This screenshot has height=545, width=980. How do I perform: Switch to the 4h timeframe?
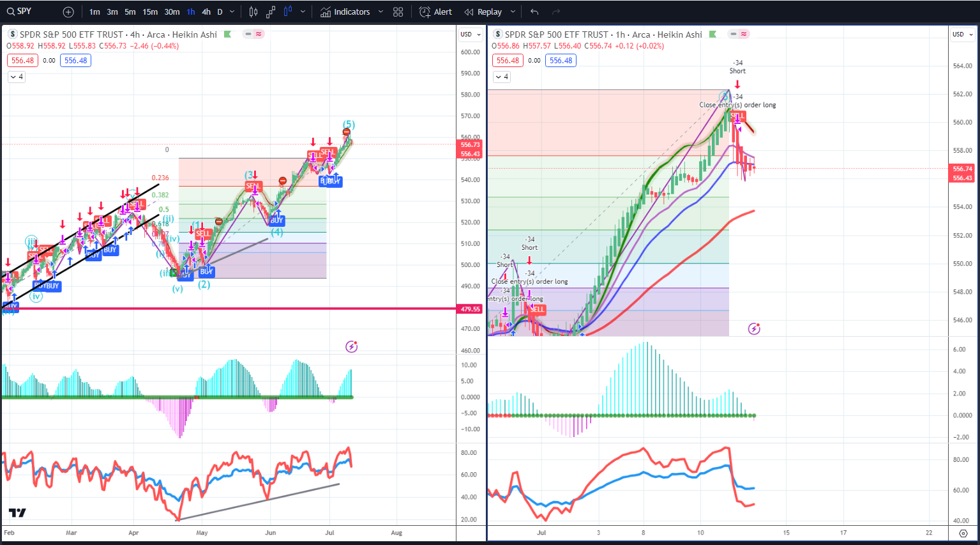(x=206, y=12)
